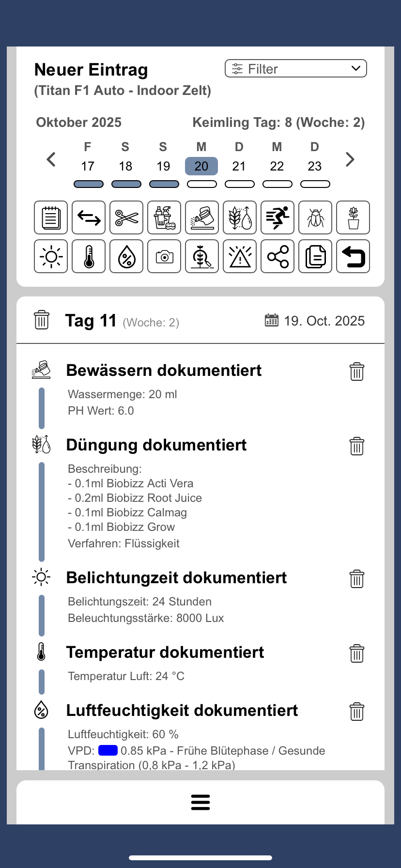Image resolution: width=401 pixels, height=868 pixels.
Task: Select day 22 in the calendar strip
Action: tap(277, 166)
